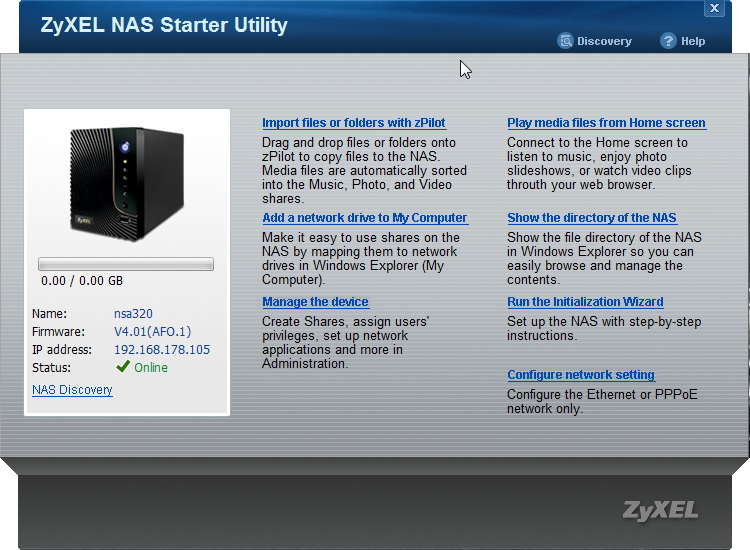Open Configure network setting link
The height and width of the screenshot is (550, 750).
tap(581, 374)
